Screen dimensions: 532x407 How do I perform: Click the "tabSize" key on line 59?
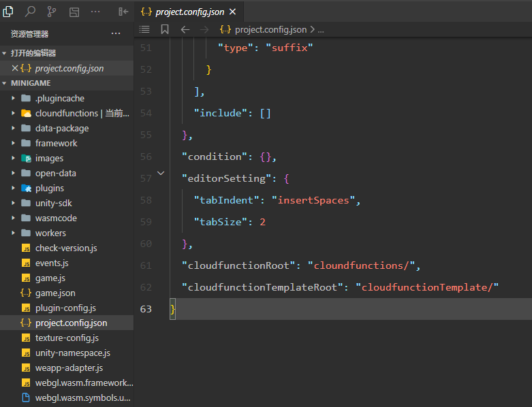(221, 222)
